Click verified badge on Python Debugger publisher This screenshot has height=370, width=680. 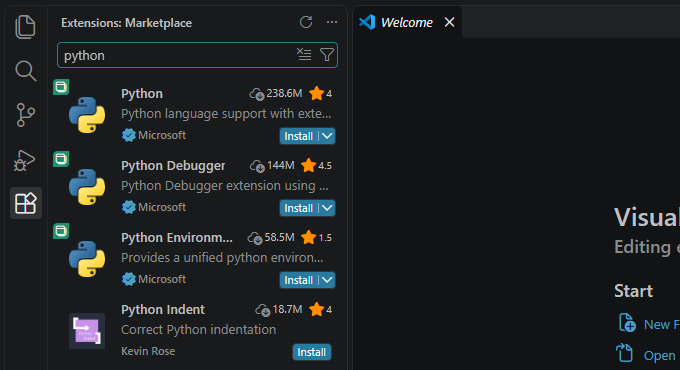128,207
